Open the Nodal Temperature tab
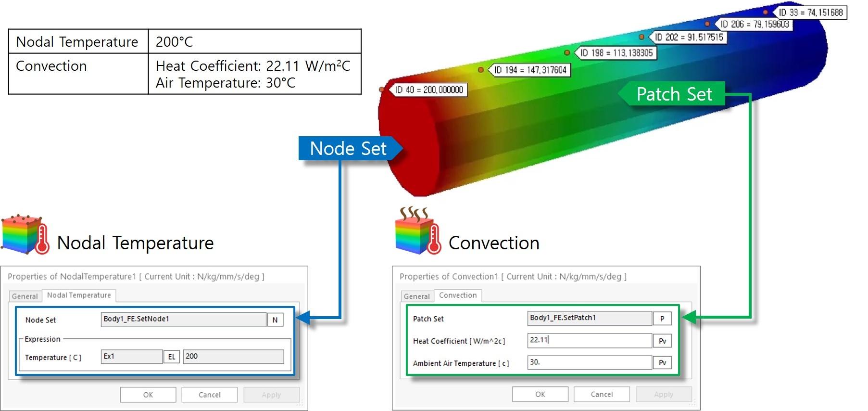The height and width of the screenshot is (411, 868). (x=79, y=295)
